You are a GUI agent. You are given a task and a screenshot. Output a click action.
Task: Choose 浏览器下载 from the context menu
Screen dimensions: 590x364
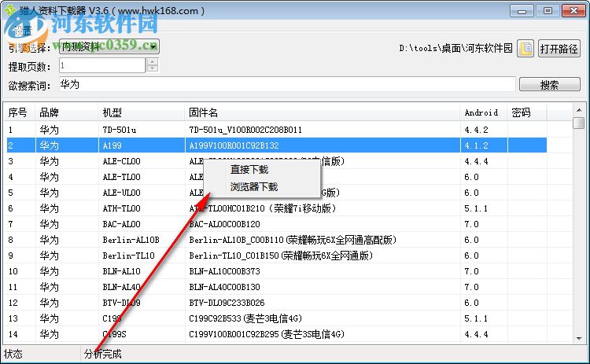[254, 186]
